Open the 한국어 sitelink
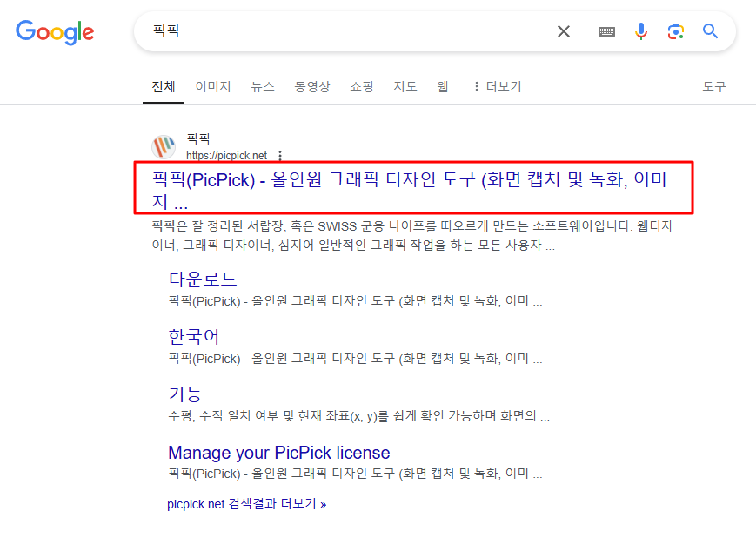This screenshot has width=756, height=545. pyautogui.click(x=194, y=337)
